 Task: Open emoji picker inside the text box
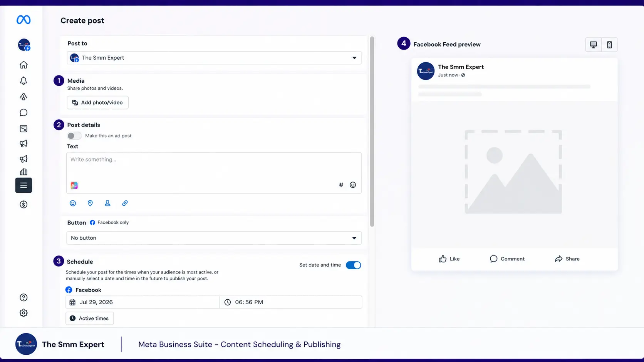(x=353, y=185)
